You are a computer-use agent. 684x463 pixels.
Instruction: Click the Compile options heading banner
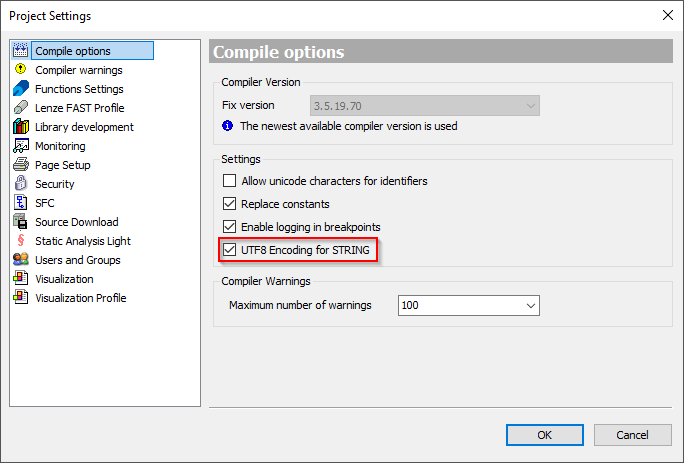[441, 51]
